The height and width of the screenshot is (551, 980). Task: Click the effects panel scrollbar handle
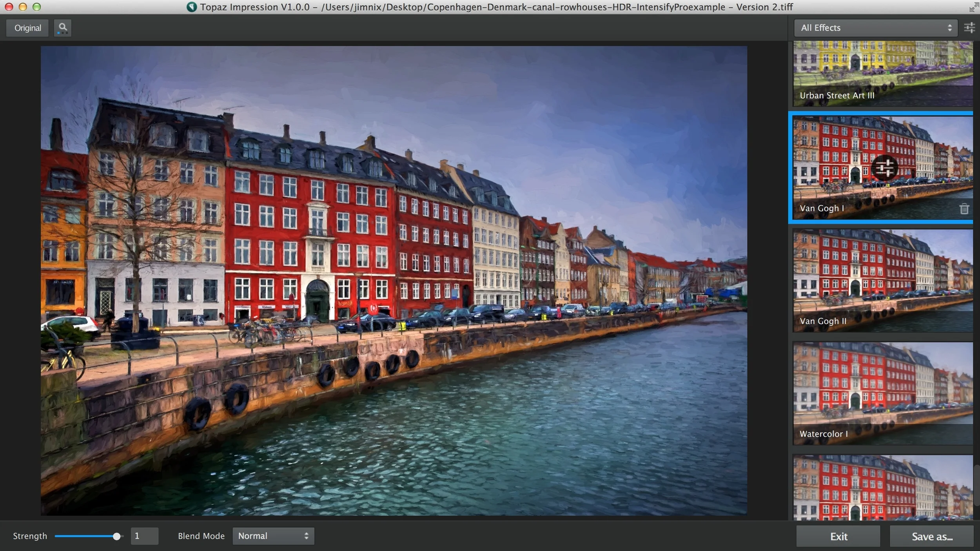[976, 485]
